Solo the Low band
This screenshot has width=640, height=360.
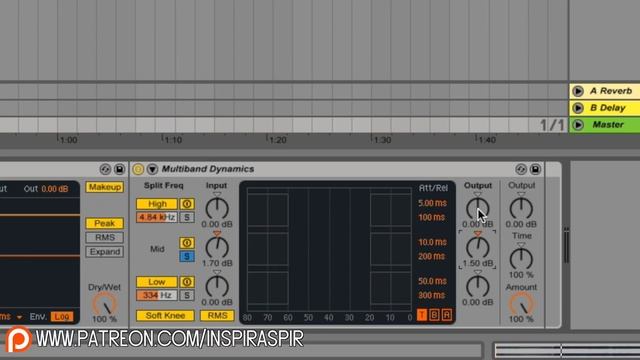(x=187, y=295)
